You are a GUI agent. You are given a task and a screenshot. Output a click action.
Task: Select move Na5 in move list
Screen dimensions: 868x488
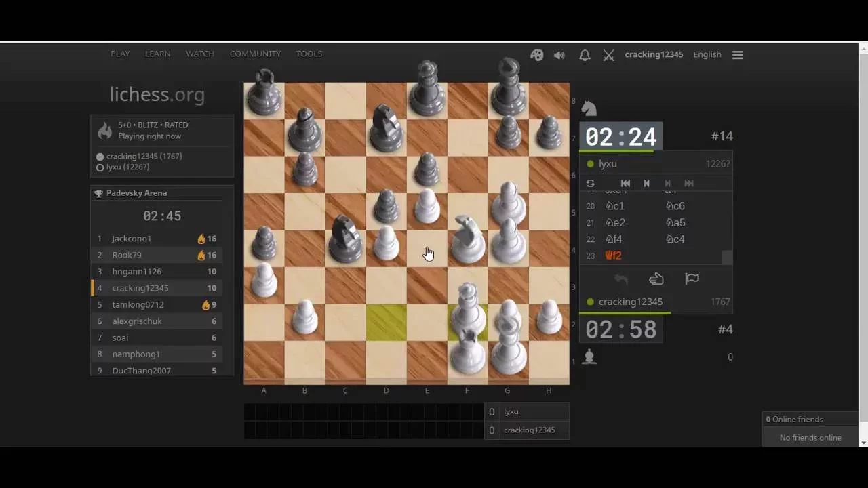(675, 222)
